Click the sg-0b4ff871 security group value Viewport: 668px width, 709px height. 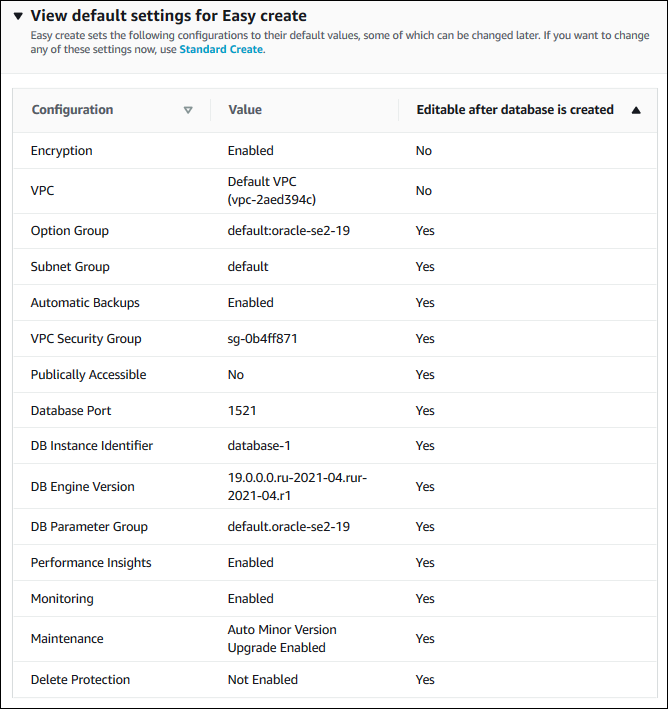click(x=262, y=339)
